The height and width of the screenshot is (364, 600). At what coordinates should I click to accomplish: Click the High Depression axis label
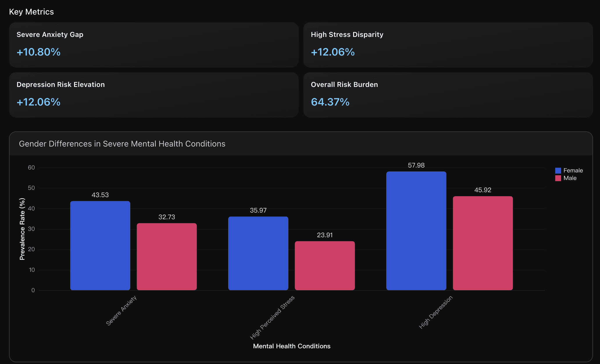[435, 312]
